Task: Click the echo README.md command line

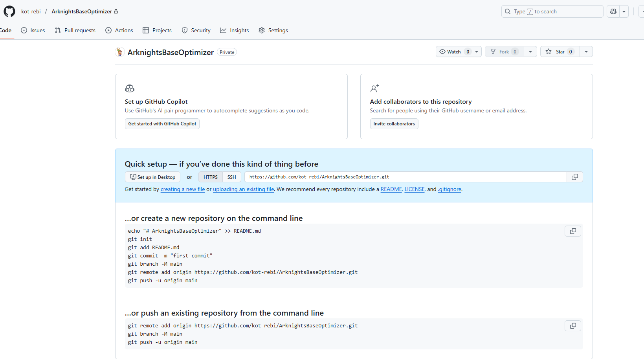Action: click(x=194, y=231)
